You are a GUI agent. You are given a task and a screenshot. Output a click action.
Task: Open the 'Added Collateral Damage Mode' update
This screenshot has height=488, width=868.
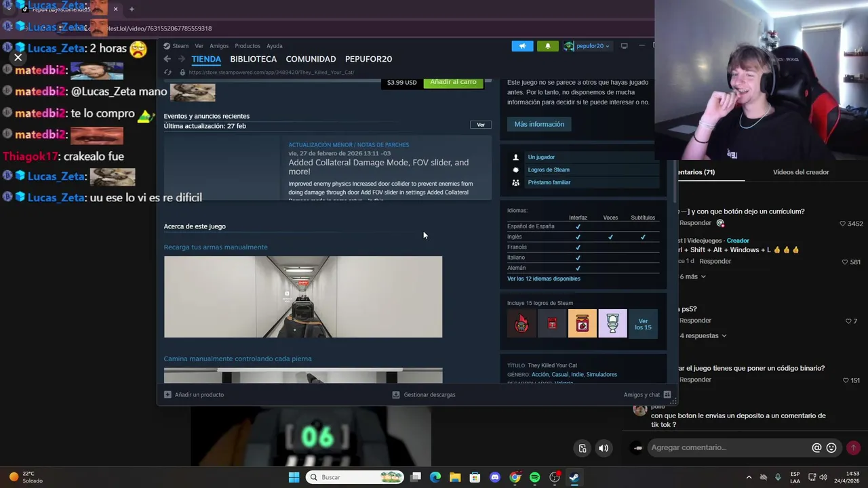tap(378, 167)
